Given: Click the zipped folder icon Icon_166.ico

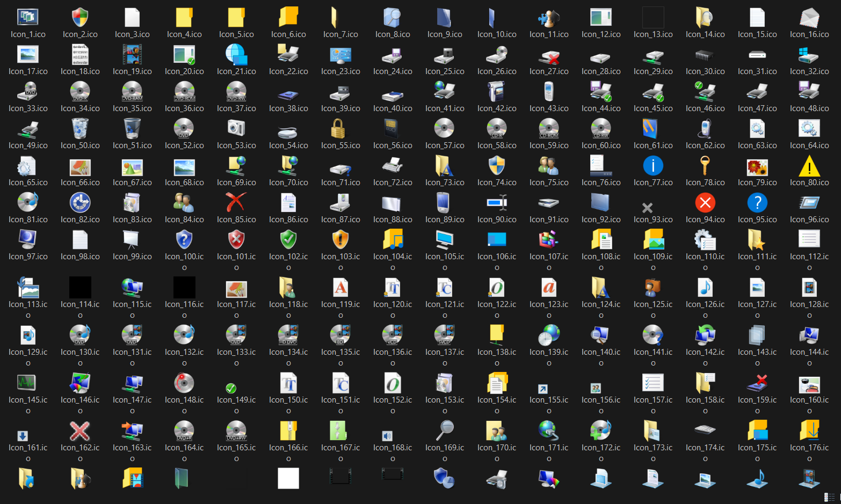Looking at the screenshot, I should (288, 431).
